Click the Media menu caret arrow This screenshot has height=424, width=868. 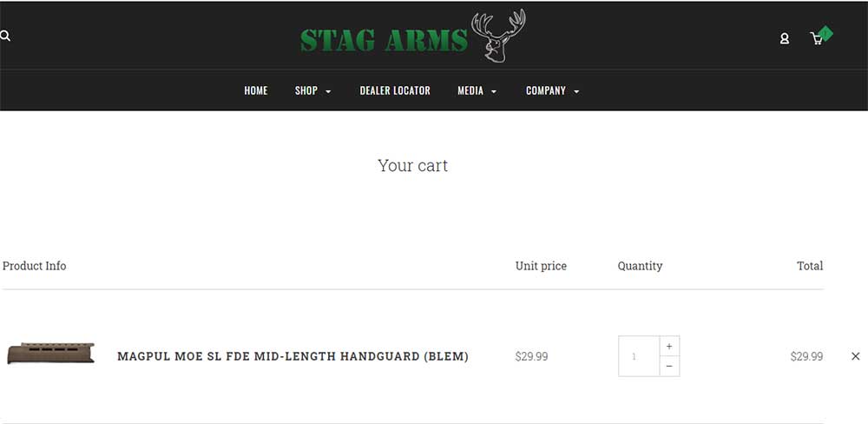494,91
